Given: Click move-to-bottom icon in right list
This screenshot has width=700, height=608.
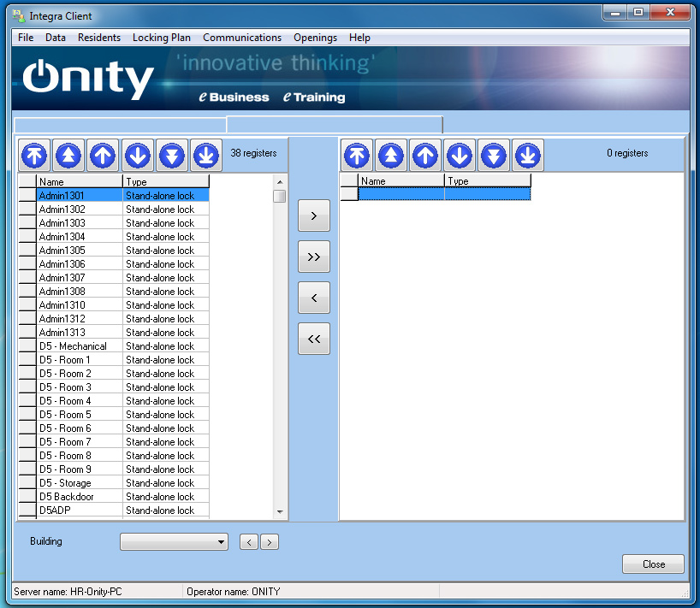Looking at the screenshot, I should point(528,156).
